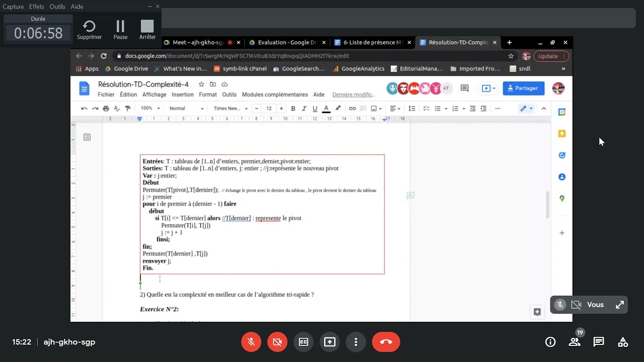Click the Partager button

point(523,88)
